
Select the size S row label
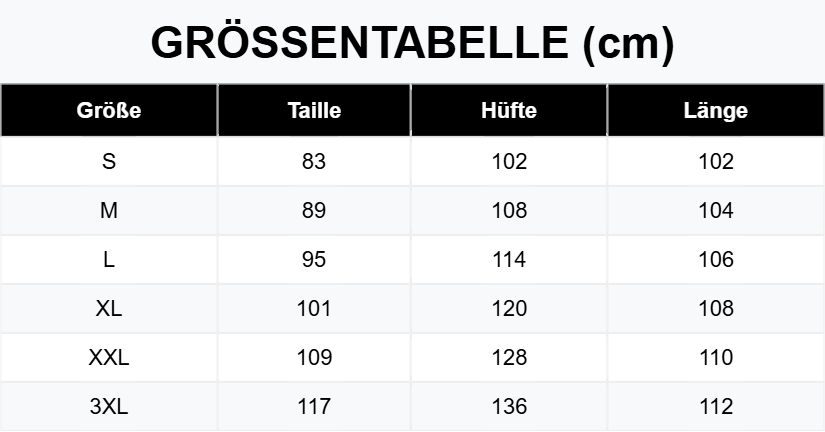(109, 162)
